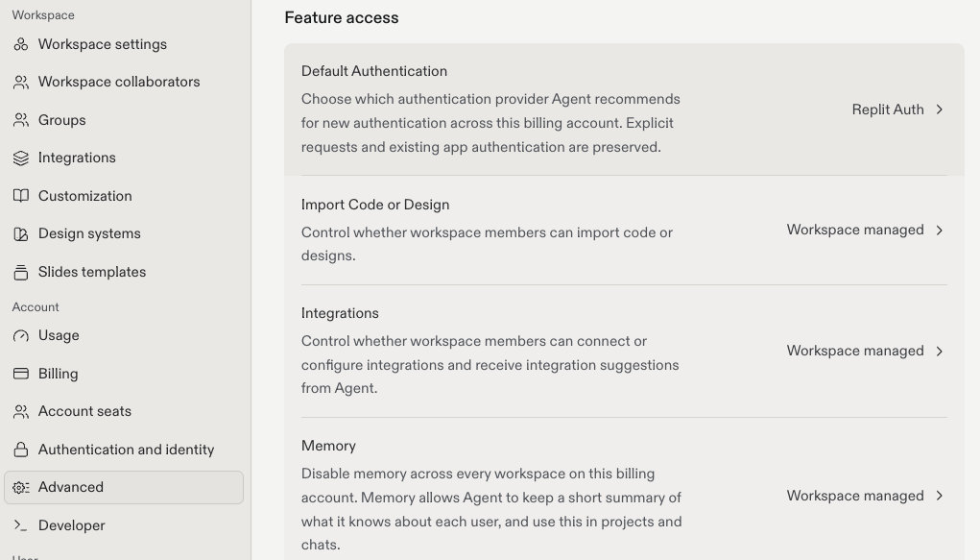This screenshot has height=560, width=980.
Task: Click the Workspace collaborators people icon
Action: tap(20, 82)
